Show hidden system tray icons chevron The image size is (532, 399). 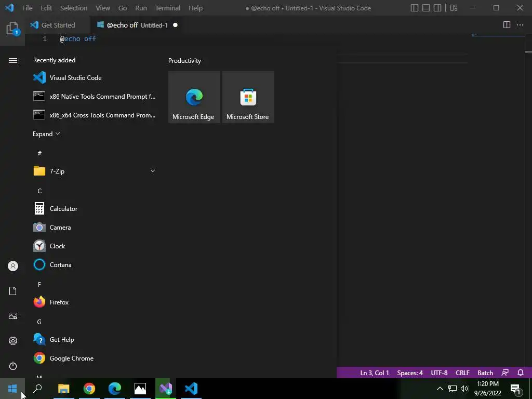coord(440,389)
